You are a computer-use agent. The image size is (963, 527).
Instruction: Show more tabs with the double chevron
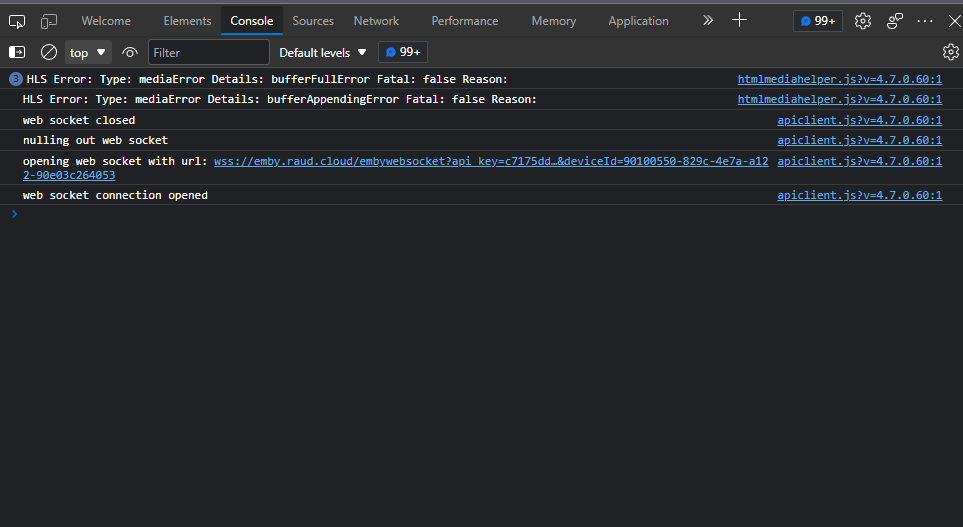pyautogui.click(x=708, y=20)
